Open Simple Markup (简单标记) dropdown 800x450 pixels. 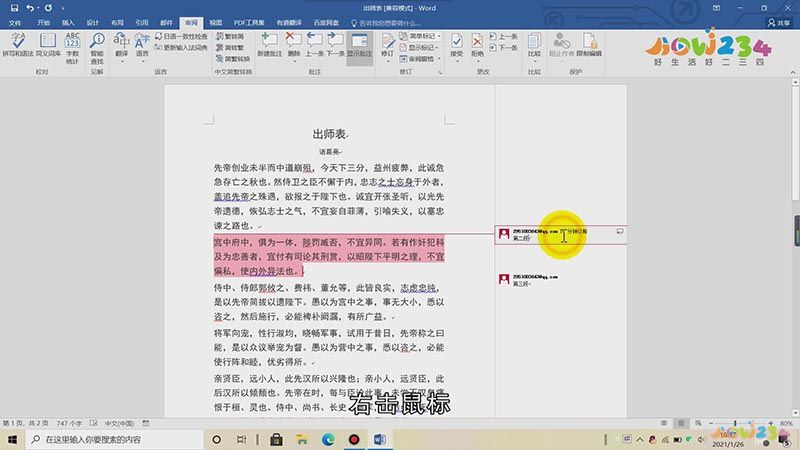tap(420, 36)
